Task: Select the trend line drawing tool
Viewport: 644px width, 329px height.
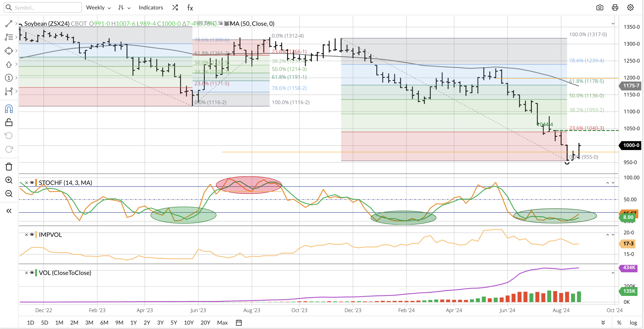Action: pyautogui.click(x=9, y=24)
